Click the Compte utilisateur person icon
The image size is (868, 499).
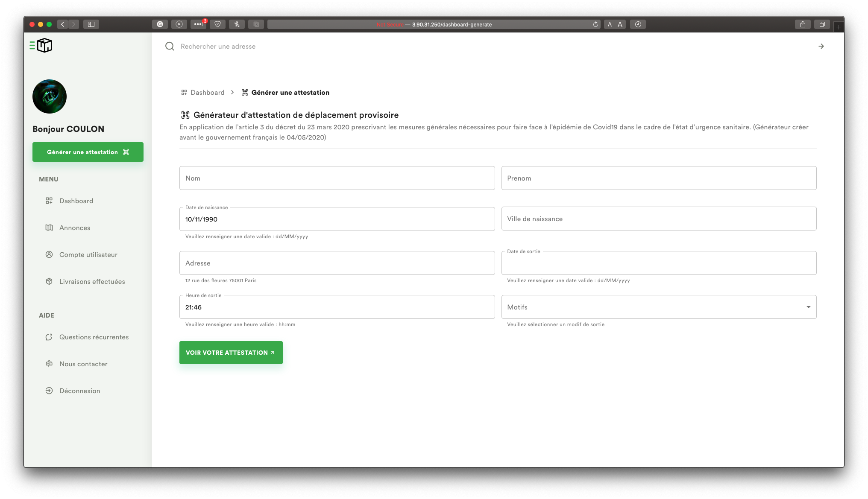(x=49, y=254)
